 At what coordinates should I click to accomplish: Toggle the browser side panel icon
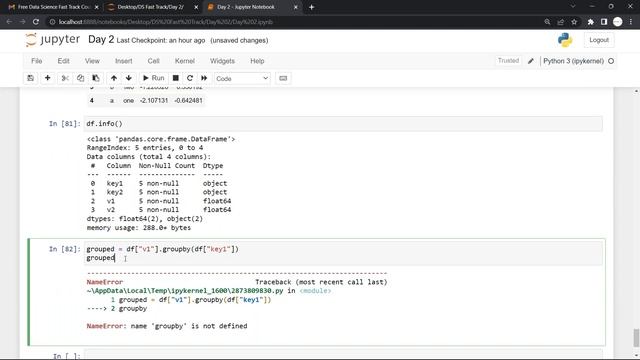click(604, 22)
